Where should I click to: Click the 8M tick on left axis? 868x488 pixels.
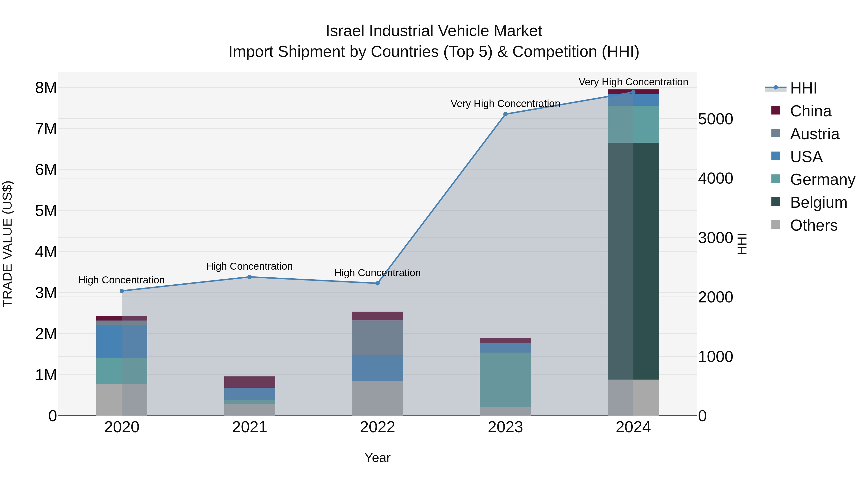click(x=46, y=87)
